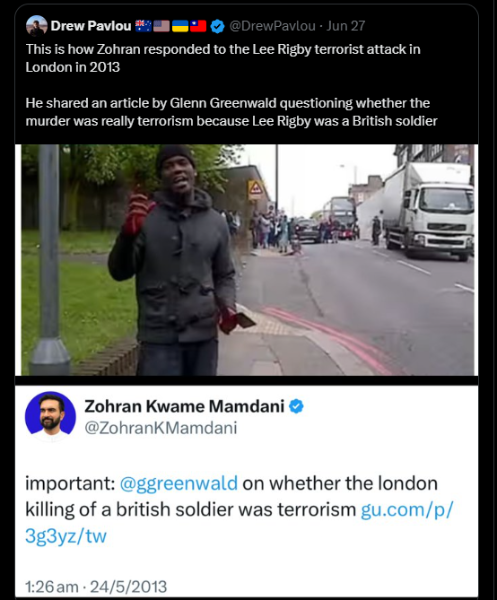
Task: Open Drew Pavlou's profile avatar
Action: point(36,26)
